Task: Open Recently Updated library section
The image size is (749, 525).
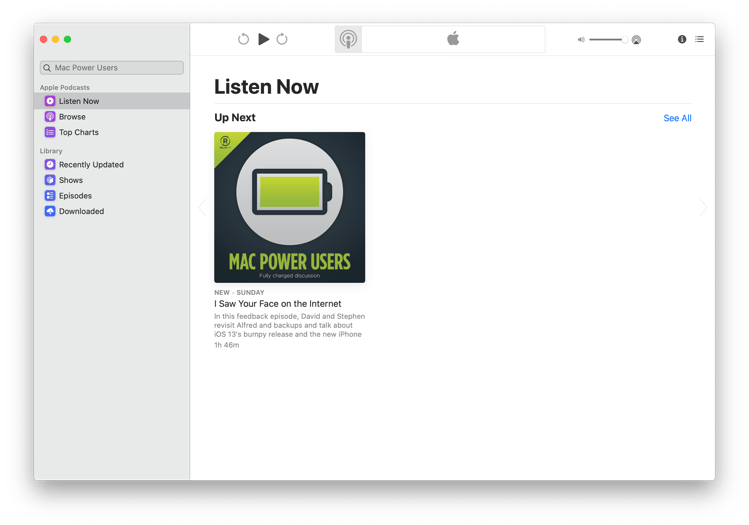Action: 112,164
